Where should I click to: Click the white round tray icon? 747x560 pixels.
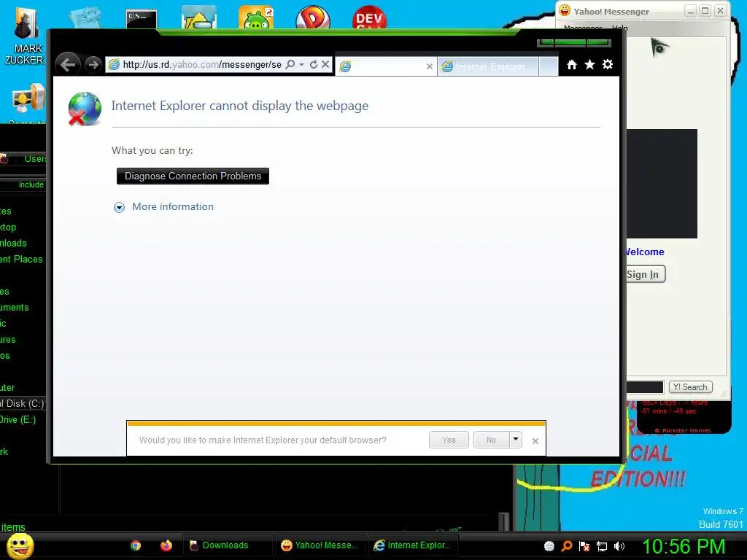click(549, 546)
